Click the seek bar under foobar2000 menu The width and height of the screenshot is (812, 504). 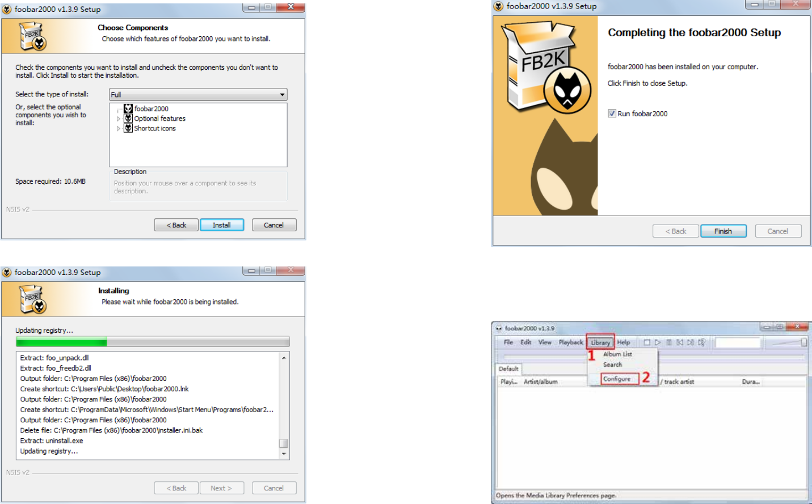pyautogui.click(x=654, y=357)
